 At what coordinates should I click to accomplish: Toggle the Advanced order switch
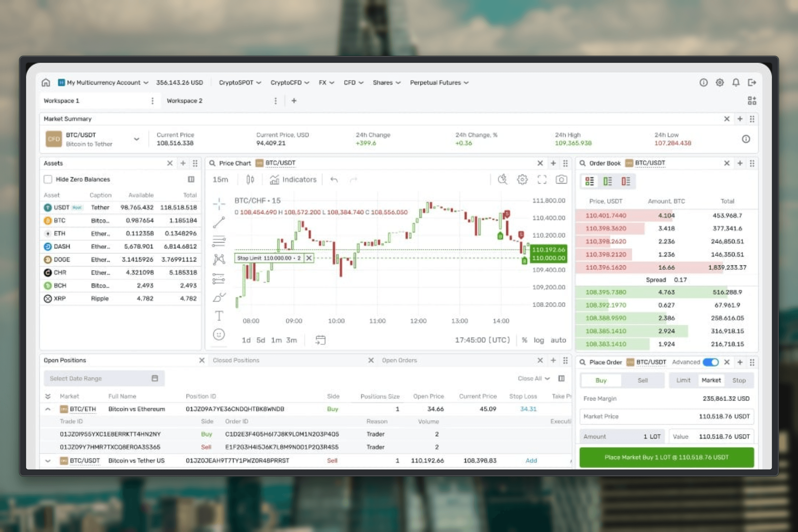710,362
